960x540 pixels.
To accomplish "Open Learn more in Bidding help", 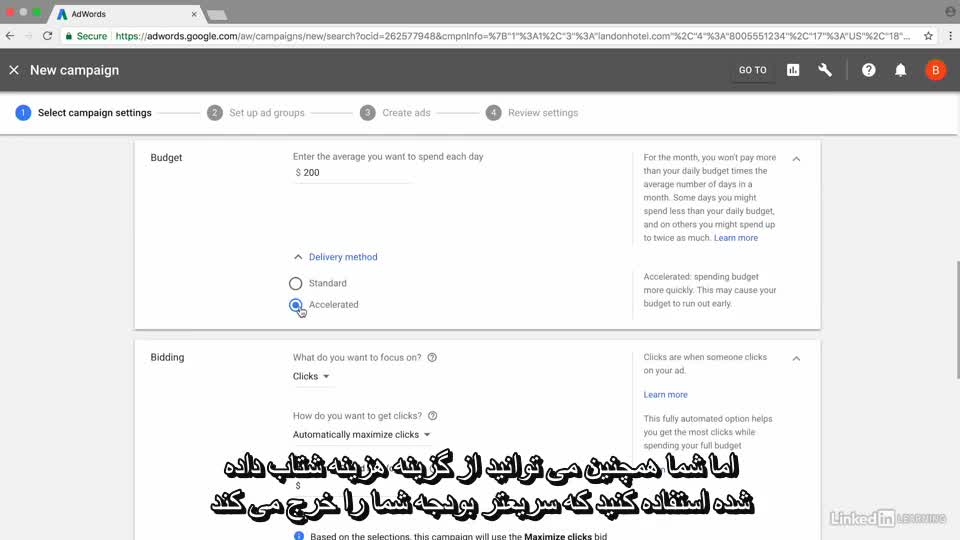I will [x=665, y=395].
